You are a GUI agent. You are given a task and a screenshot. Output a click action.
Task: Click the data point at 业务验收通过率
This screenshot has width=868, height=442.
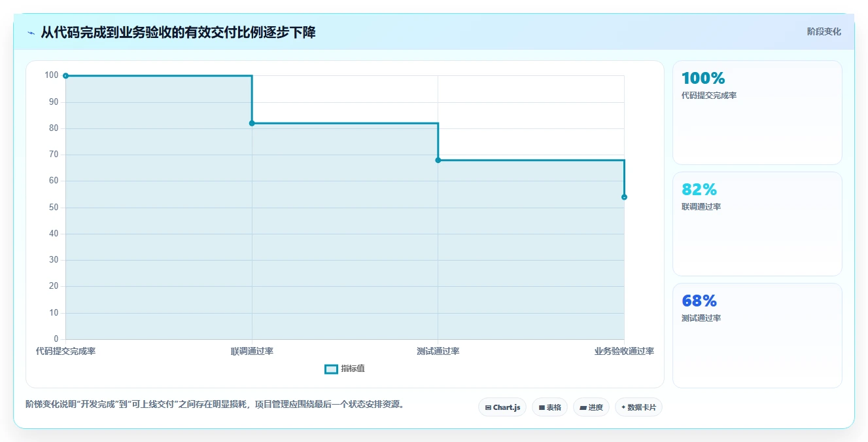click(624, 197)
